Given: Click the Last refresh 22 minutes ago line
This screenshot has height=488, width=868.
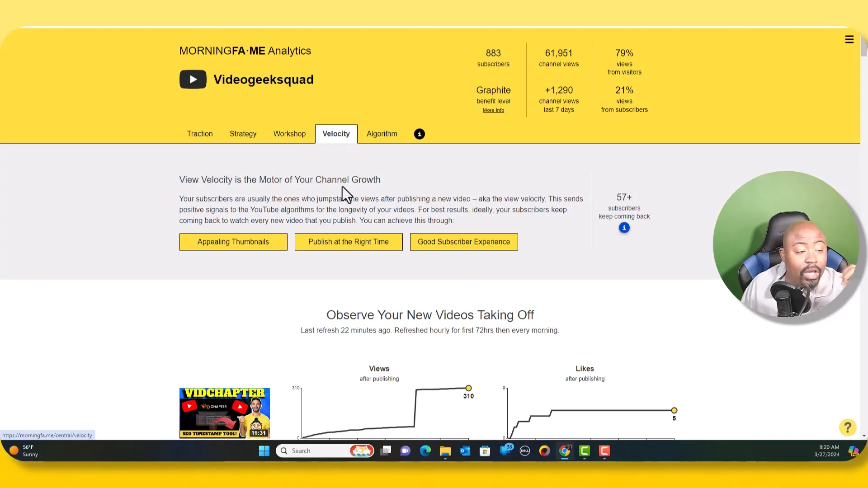Looking at the screenshot, I should pos(430,330).
